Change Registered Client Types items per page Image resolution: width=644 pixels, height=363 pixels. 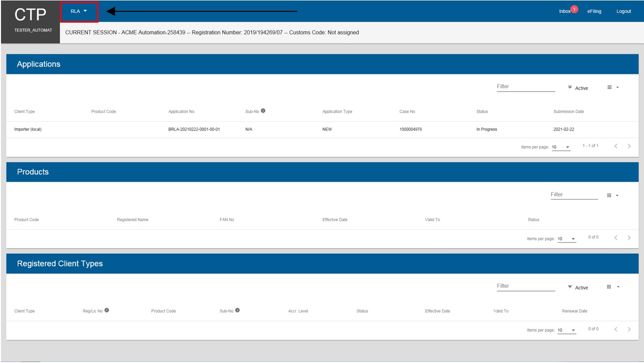(567, 330)
